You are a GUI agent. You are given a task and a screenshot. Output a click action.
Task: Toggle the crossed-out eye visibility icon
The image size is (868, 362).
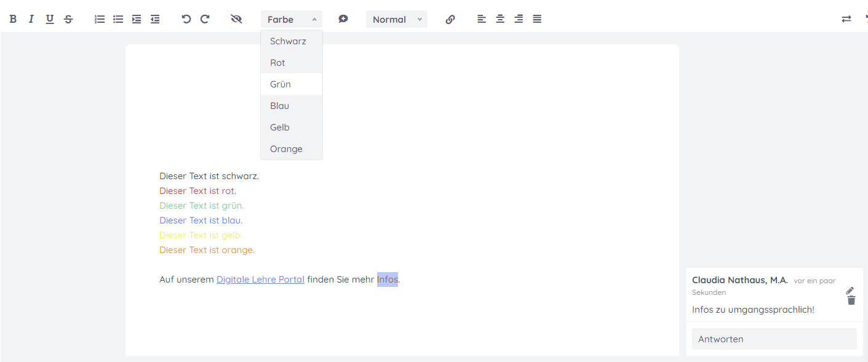(236, 19)
